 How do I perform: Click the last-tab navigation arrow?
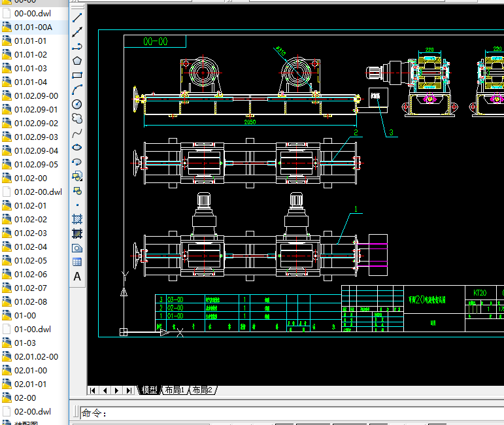(128, 390)
